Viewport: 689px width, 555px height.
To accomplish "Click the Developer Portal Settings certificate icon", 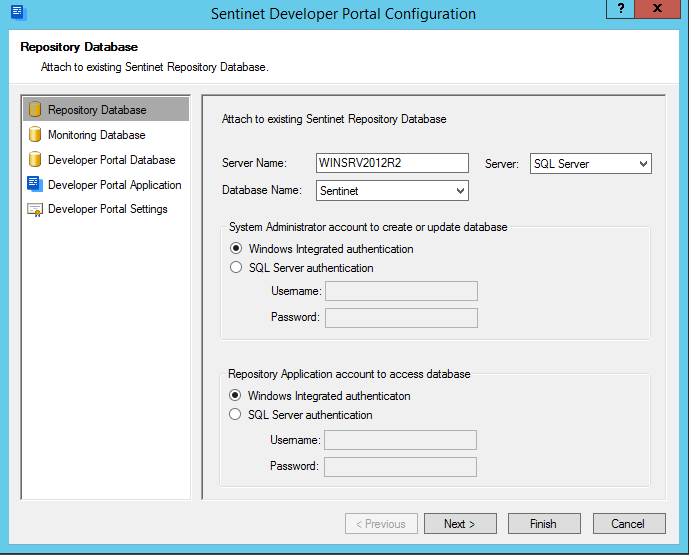I will click(35, 210).
